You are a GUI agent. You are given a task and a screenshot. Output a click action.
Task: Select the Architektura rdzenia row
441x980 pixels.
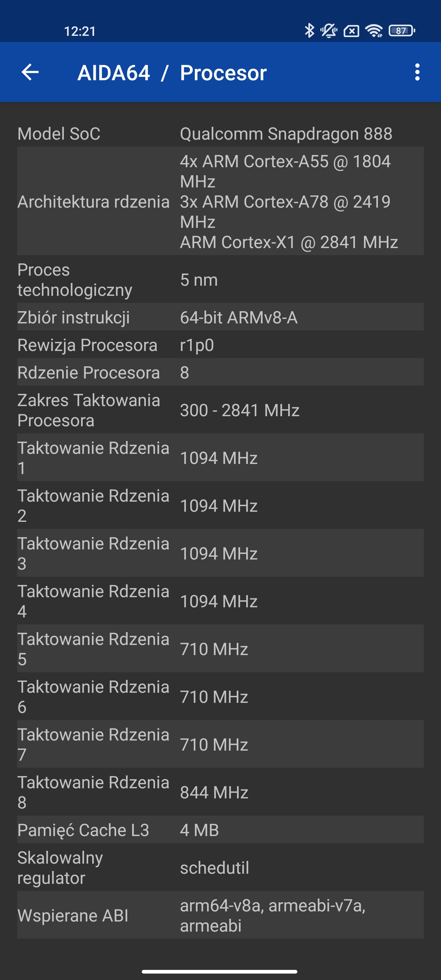(x=220, y=201)
